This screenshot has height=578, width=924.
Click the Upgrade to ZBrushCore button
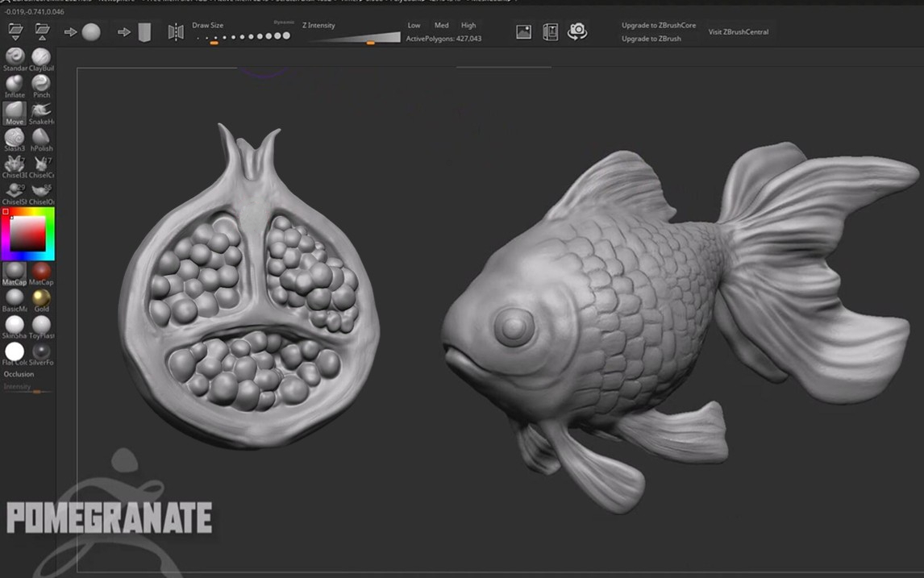[657, 25]
